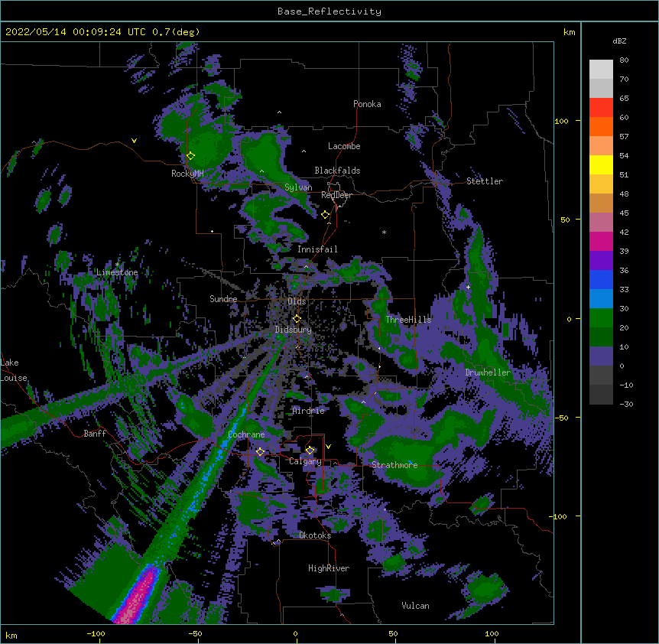This screenshot has height=644, width=659.
Task: Select the 54 dBZ yellow swatch
Action: point(601,164)
